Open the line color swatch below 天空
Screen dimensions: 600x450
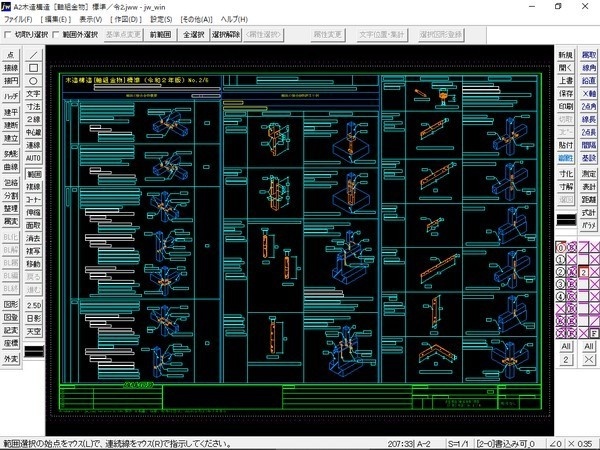[34, 351]
